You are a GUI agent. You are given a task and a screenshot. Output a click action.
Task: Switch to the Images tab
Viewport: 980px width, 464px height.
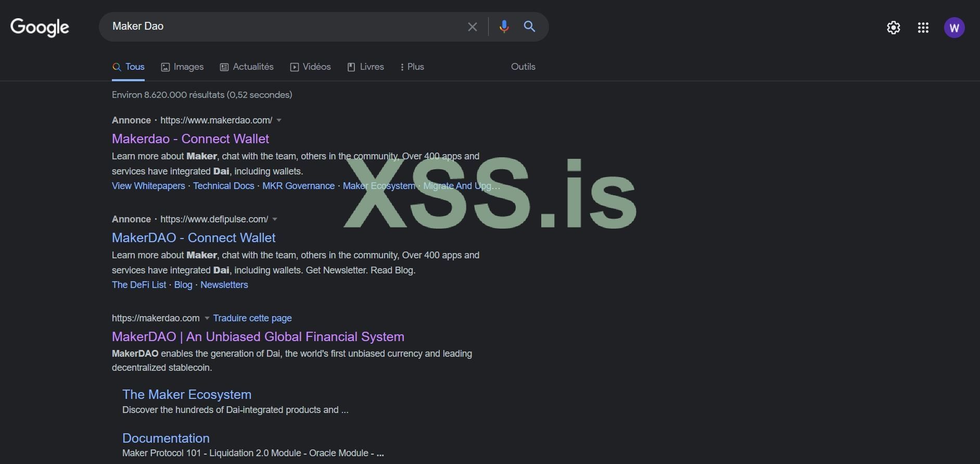tap(182, 67)
